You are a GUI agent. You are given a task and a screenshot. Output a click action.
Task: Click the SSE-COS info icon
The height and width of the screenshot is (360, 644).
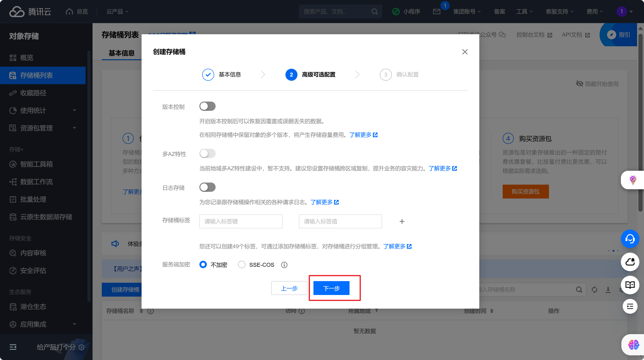[284, 265]
